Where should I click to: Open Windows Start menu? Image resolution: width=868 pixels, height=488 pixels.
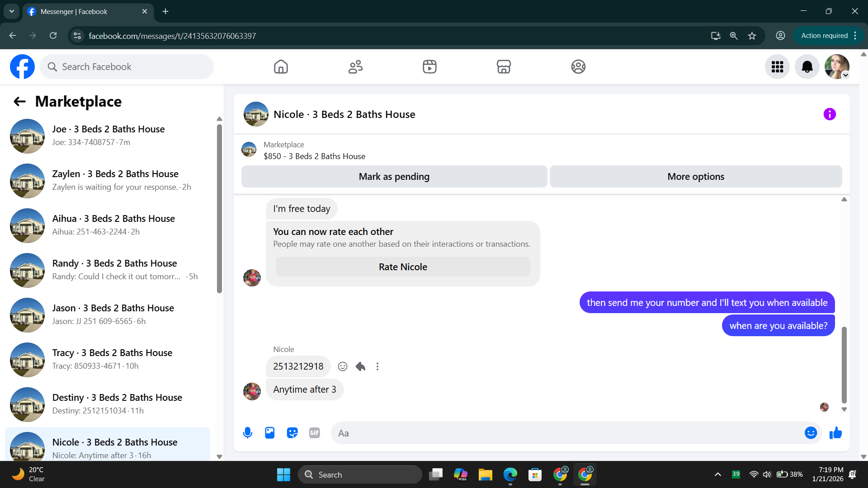283,474
